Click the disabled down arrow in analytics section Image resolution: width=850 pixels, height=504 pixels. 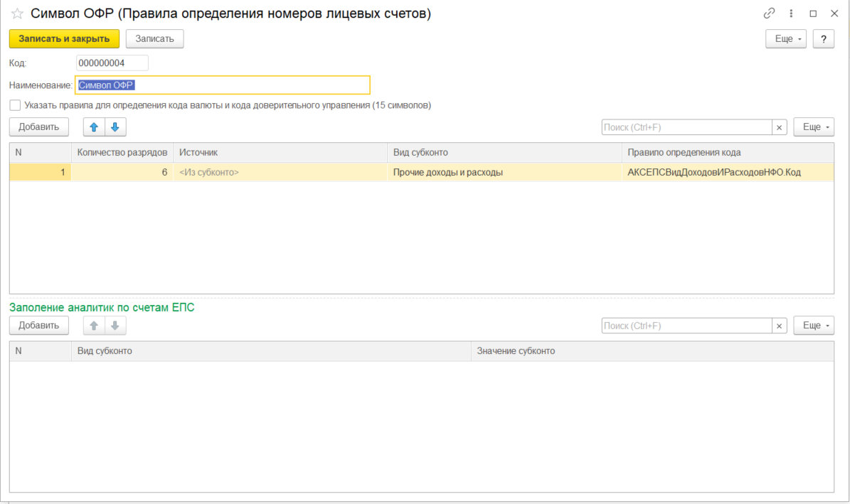[115, 326]
